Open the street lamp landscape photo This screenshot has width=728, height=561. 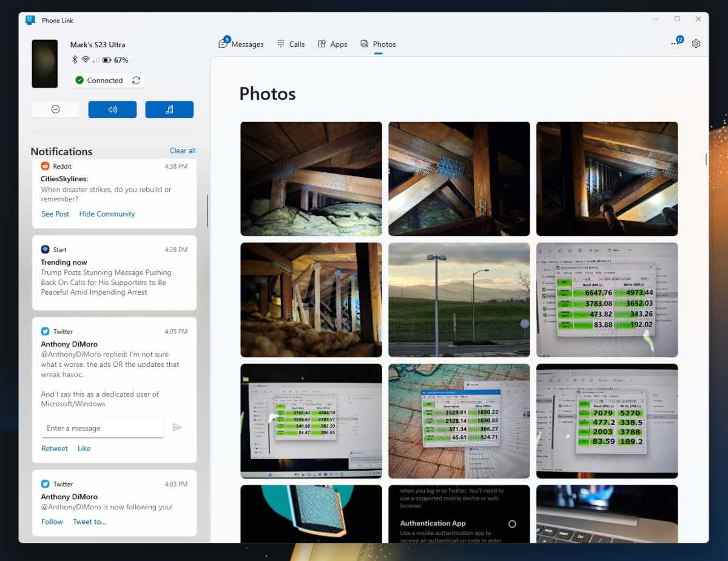[459, 300]
